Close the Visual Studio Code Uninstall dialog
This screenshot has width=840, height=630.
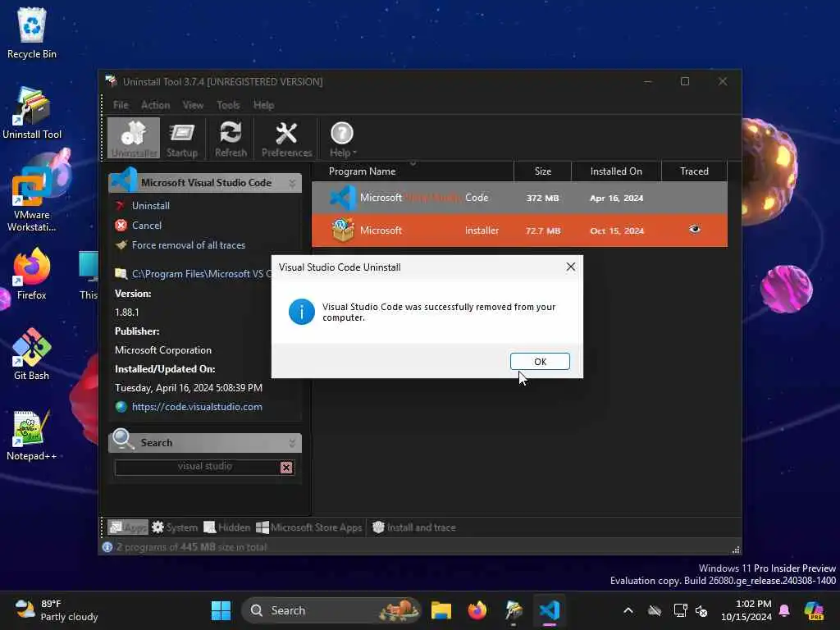pyautogui.click(x=571, y=267)
